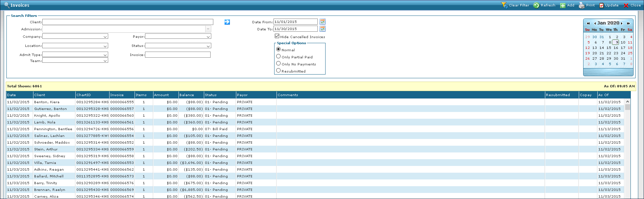
Task: Click the green Refresh icon
Action: tap(536, 5)
